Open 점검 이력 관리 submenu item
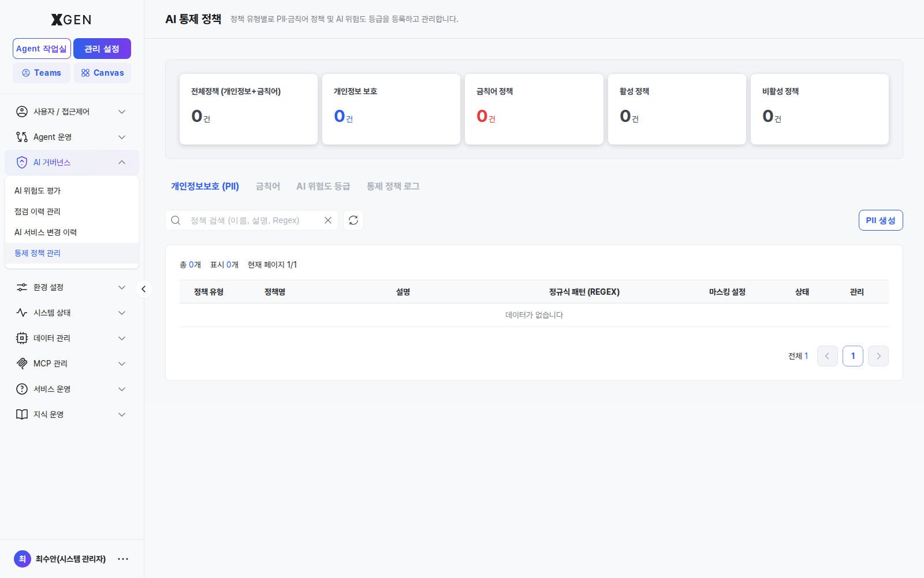The image size is (924, 578). click(72, 212)
